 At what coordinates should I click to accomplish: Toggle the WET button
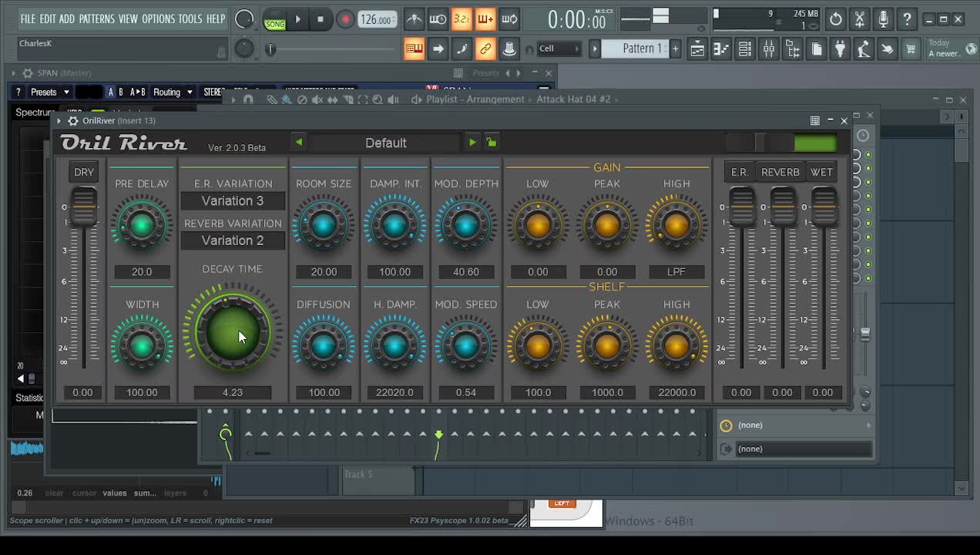(821, 172)
